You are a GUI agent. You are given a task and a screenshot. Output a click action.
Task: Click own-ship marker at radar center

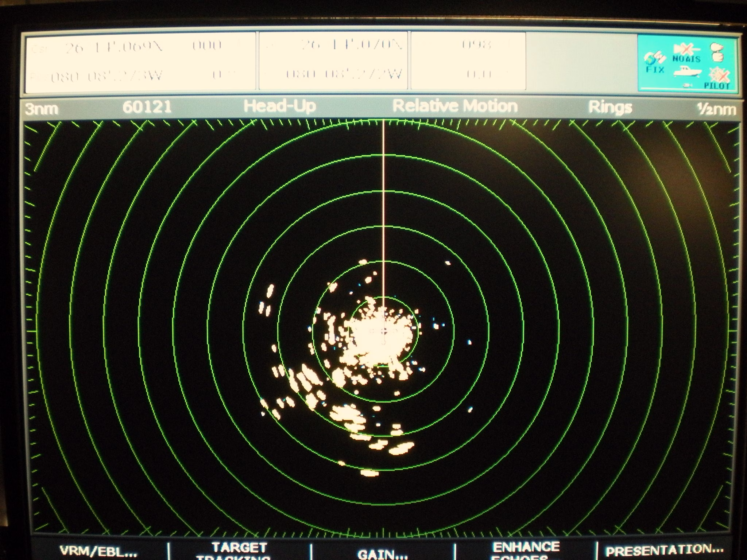pos(384,331)
